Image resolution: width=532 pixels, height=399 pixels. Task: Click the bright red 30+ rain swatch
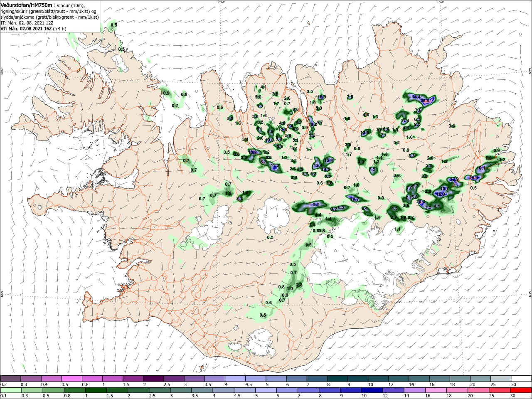pyautogui.click(x=521, y=390)
